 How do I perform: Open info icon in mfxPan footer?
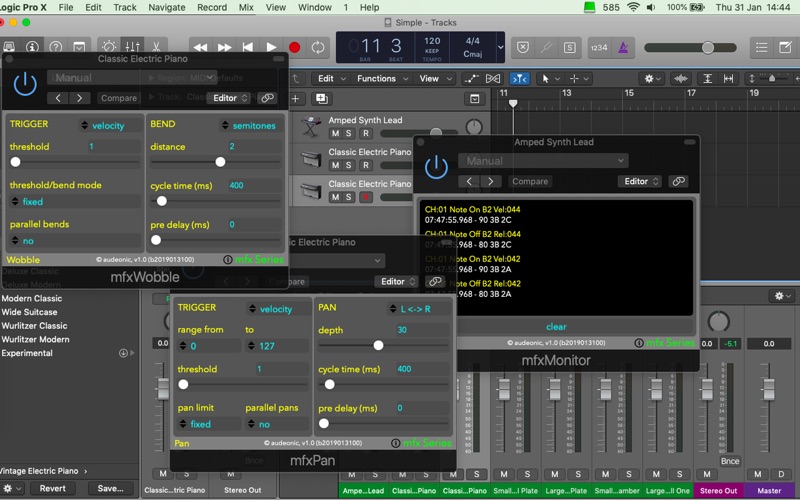click(x=395, y=443)
